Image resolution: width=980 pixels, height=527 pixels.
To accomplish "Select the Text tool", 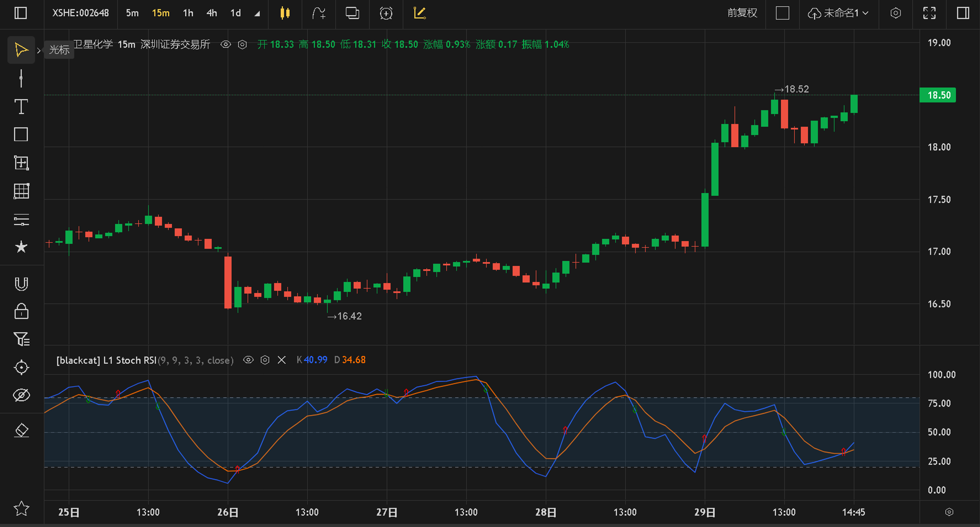I will coord(21,106).
